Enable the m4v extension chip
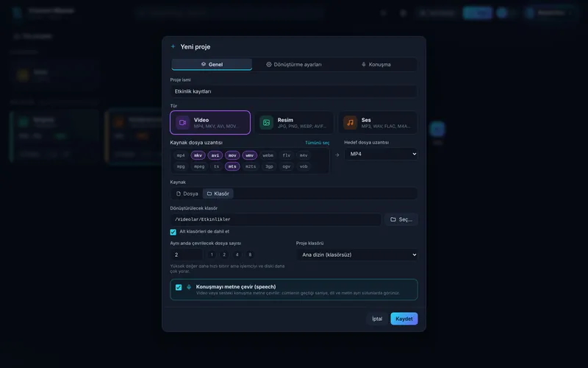This screenshot has height=368, width=588. (304, 155)
